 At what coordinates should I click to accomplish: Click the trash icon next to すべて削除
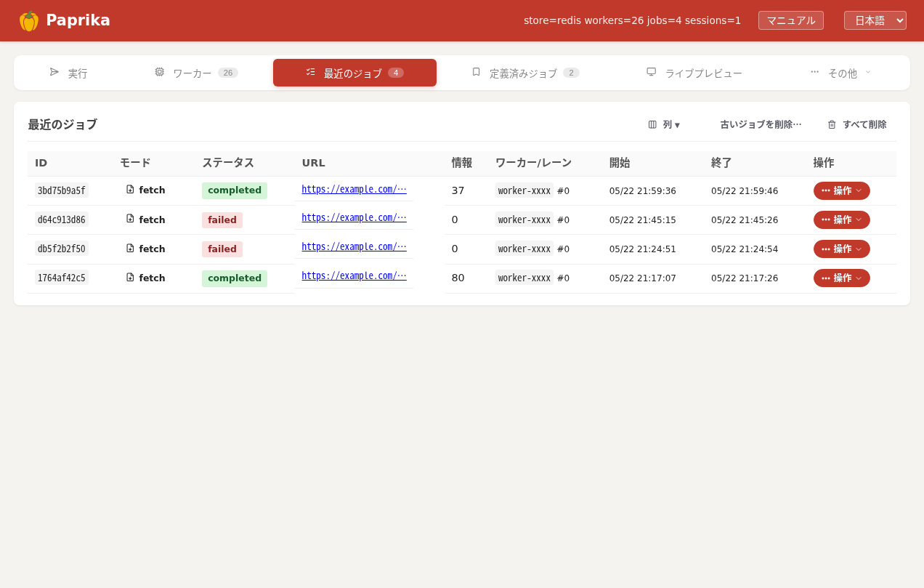tap(832, 124)
